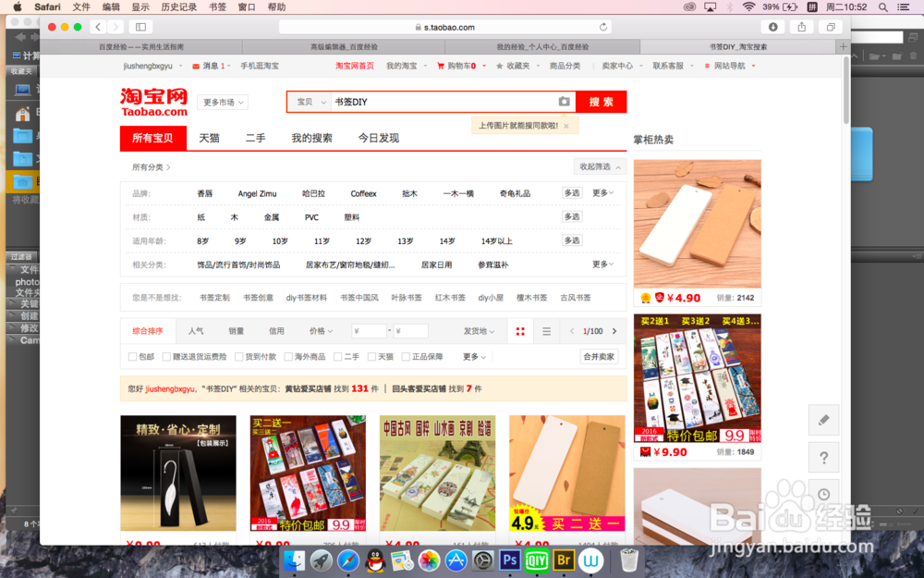Open the 书签定制 suggestion link
This screenshot has width=924, height=578.
(x=213, y=298)
